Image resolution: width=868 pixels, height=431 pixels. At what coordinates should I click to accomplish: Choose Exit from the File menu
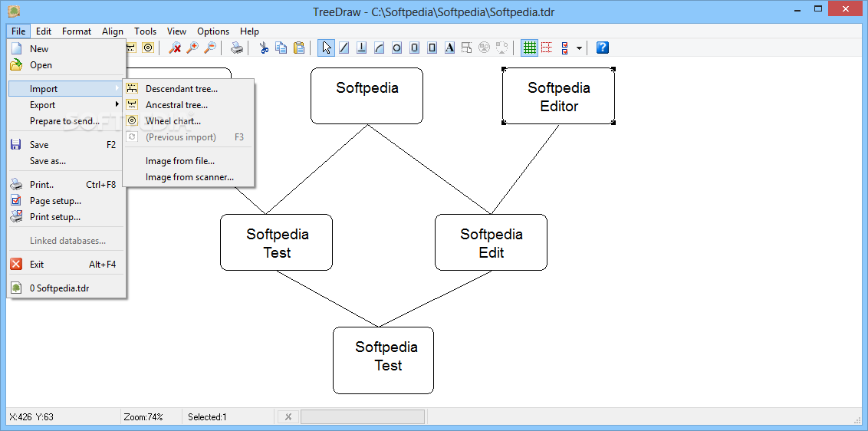(x=67, y=265)
